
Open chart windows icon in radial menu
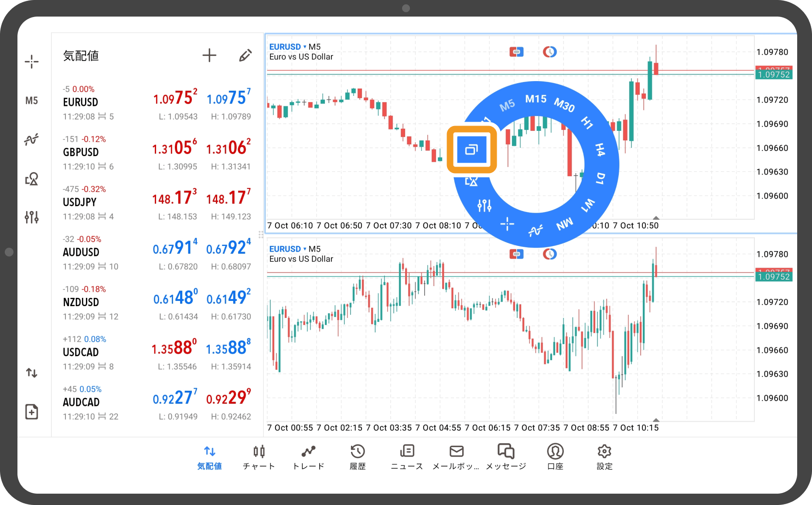tap(472, 150)
